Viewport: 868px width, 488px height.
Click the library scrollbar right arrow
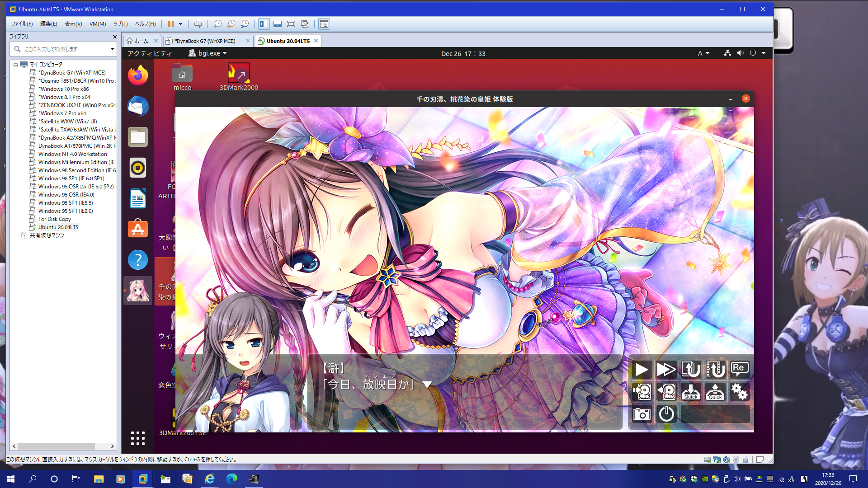pos(113,446)
